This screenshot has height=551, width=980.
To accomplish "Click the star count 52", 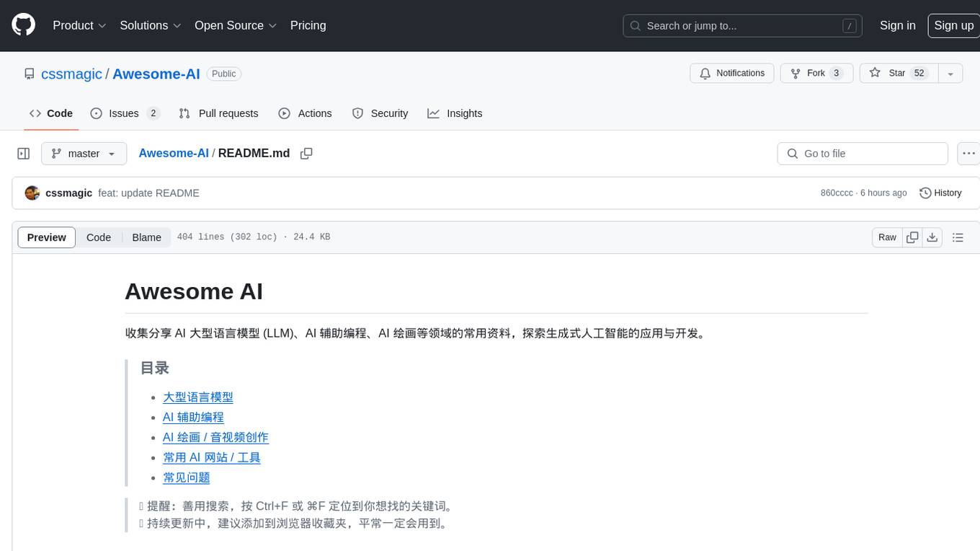I will pos(919,74).
